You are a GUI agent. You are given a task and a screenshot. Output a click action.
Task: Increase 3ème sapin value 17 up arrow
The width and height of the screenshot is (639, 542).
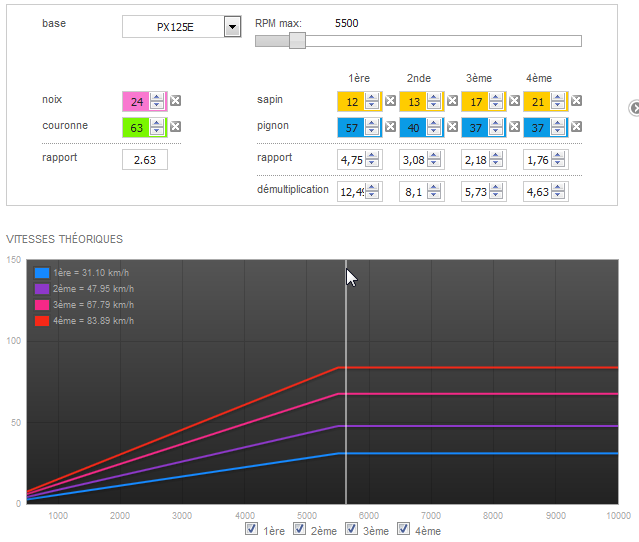(496, 97)
